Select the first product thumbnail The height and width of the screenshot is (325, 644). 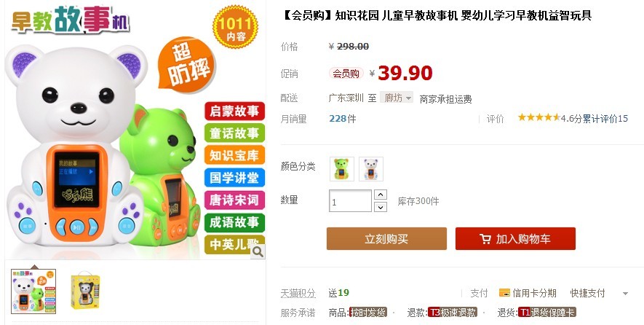33,291
